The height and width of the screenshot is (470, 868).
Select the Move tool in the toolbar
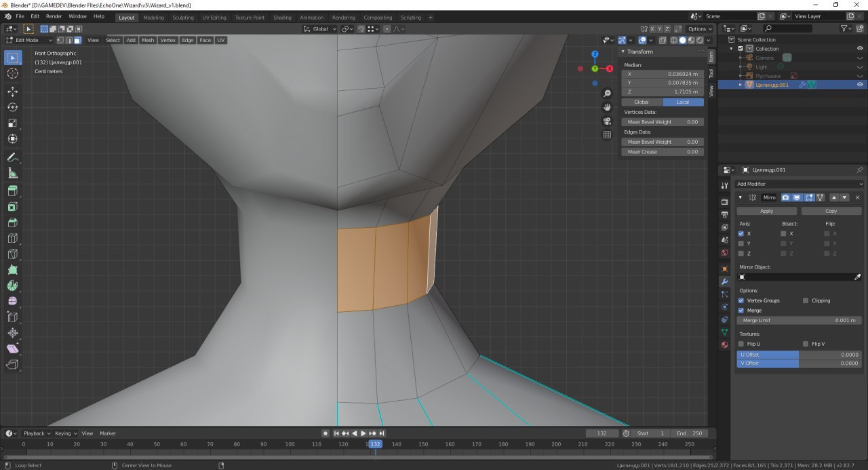13,92
